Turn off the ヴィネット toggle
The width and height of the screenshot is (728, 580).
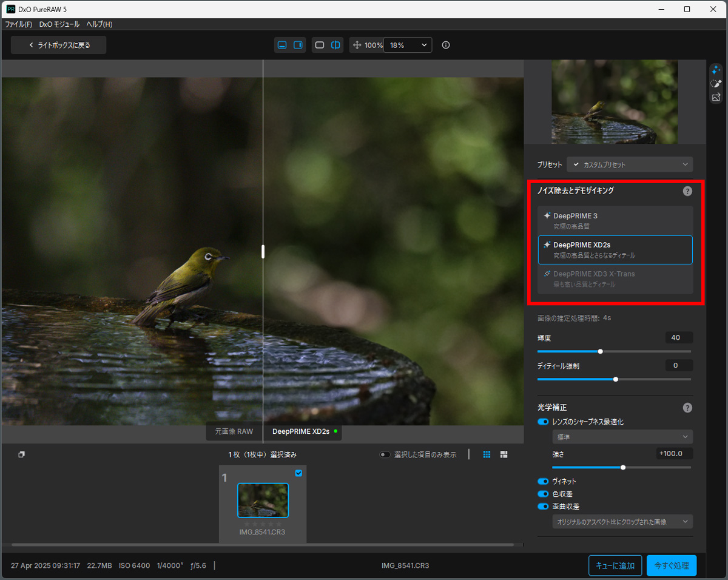[x=543, y=481]
